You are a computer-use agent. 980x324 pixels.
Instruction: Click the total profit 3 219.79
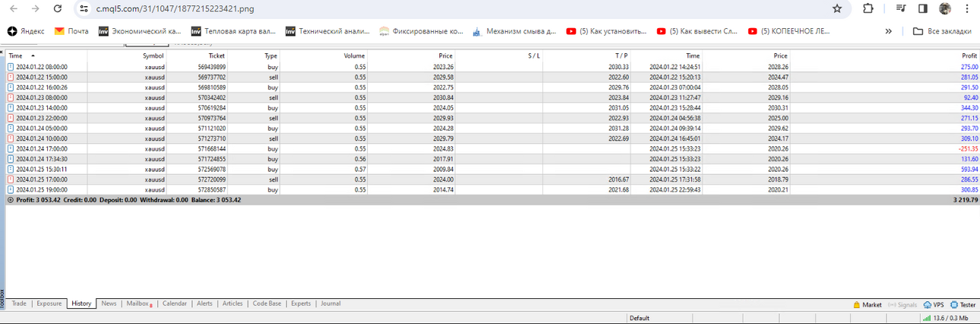tap(965, 200)
